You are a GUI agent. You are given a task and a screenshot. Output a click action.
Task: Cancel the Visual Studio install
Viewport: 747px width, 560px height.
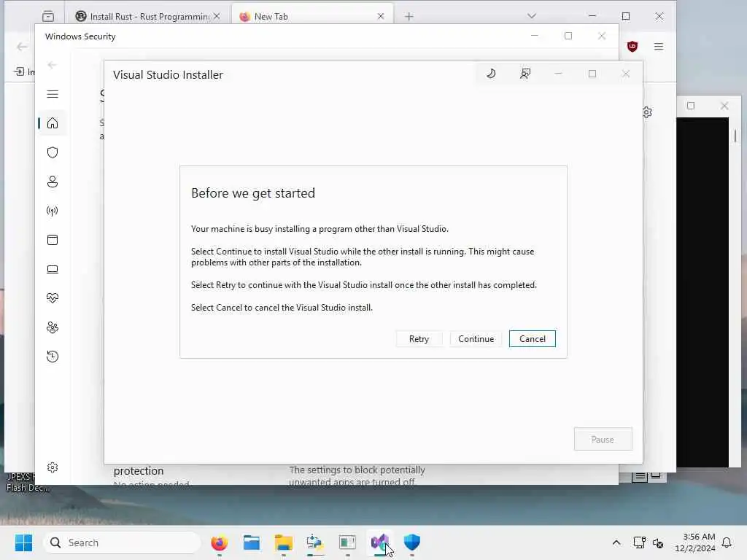click(x=532, y=338)
